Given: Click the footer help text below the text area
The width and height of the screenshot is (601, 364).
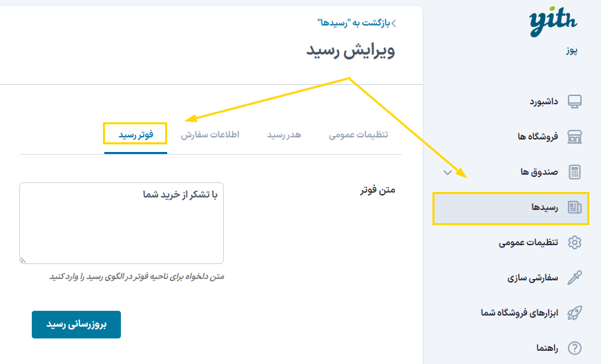Looking at the screenshot, I should pos(137,276).
